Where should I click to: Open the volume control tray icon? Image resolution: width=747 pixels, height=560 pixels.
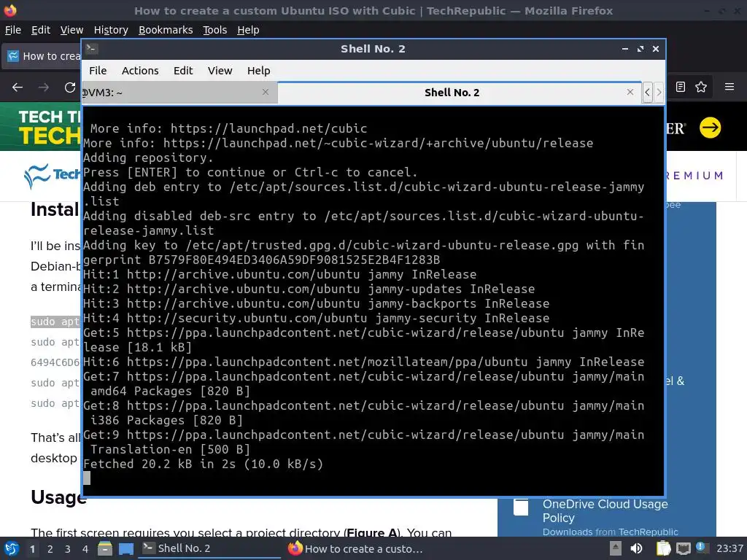click(x=636, y=548)
